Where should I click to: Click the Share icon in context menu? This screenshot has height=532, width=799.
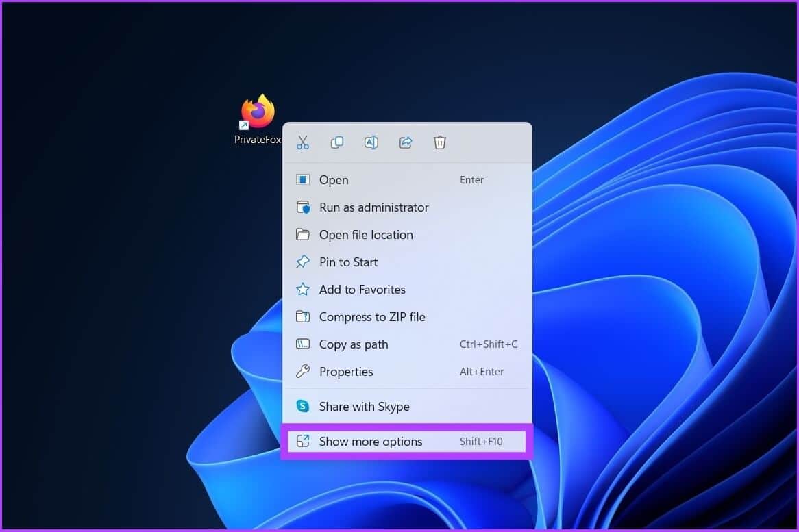tap(406, 142)
